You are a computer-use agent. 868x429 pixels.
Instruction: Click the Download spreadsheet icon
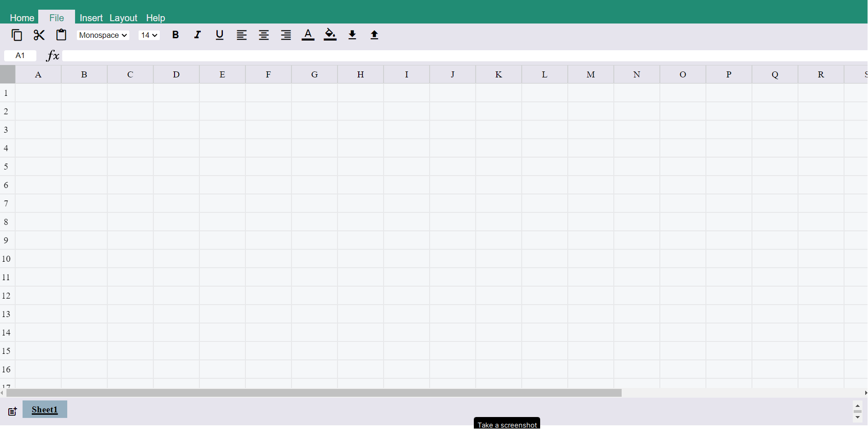pos(352,35)
